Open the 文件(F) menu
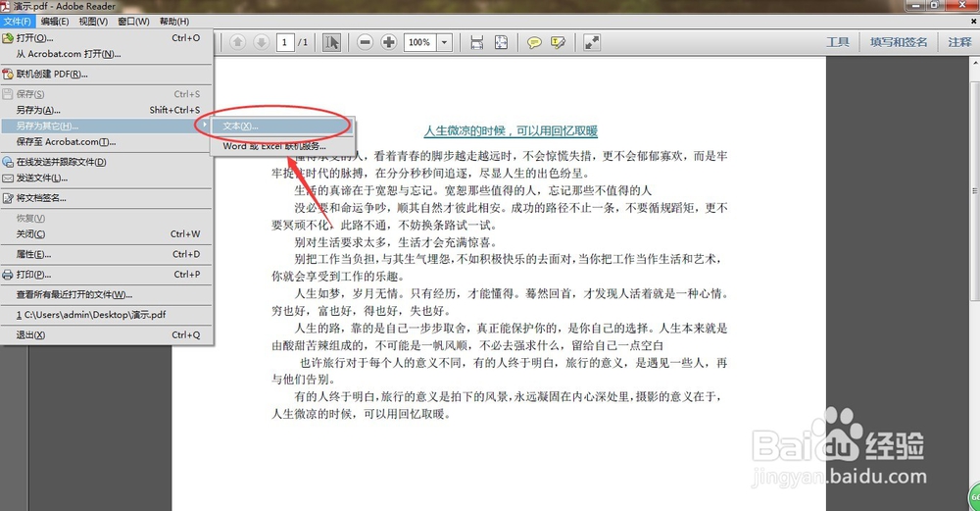 click(17, 22)
